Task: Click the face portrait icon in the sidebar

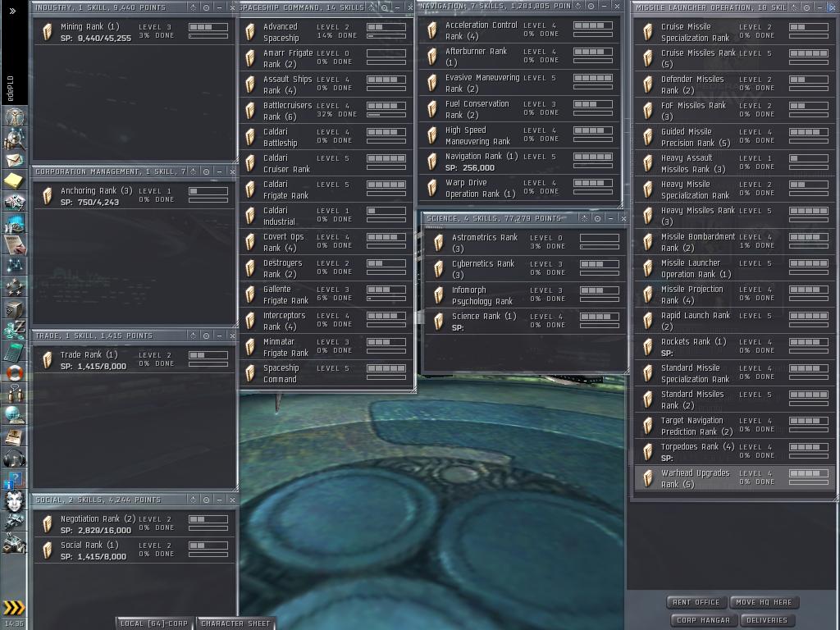Action: 15,501
